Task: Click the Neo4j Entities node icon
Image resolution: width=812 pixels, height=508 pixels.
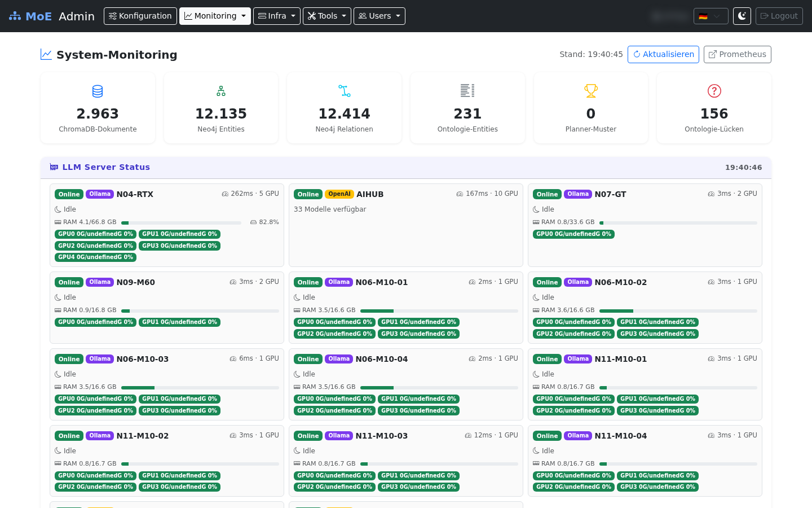Action: (x=221, y=91)
